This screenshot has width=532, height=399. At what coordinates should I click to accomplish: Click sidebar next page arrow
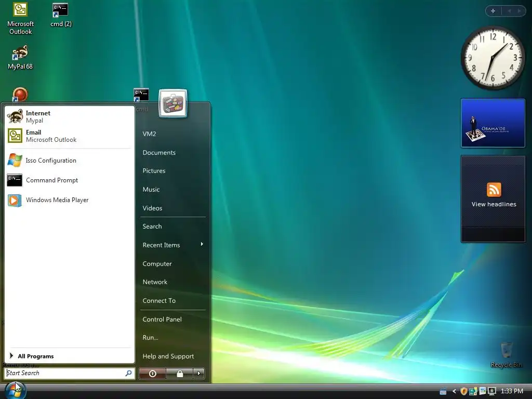[x=519, y=11]
